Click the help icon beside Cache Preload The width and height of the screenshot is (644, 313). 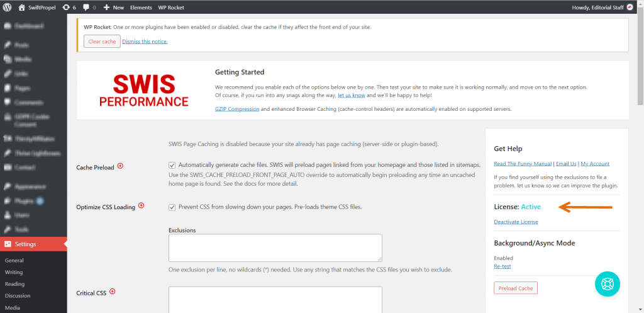point(120,166)
